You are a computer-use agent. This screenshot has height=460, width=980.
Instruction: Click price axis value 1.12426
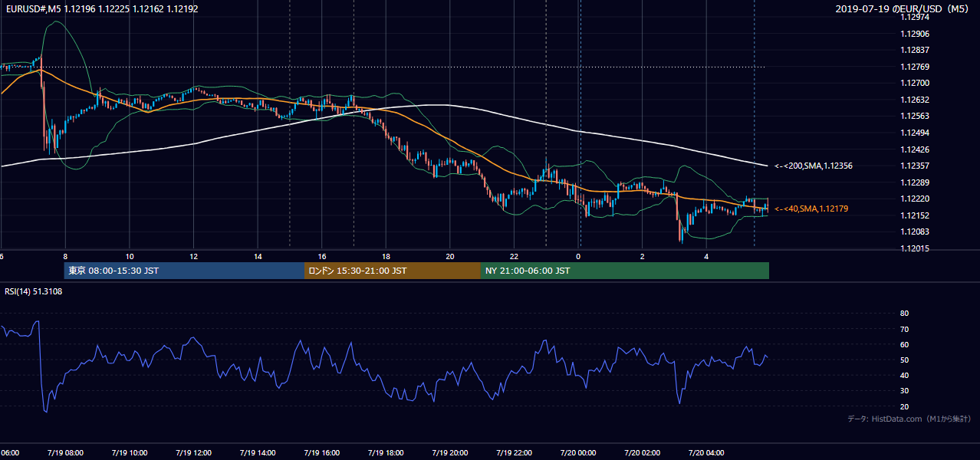click(914, 149)
